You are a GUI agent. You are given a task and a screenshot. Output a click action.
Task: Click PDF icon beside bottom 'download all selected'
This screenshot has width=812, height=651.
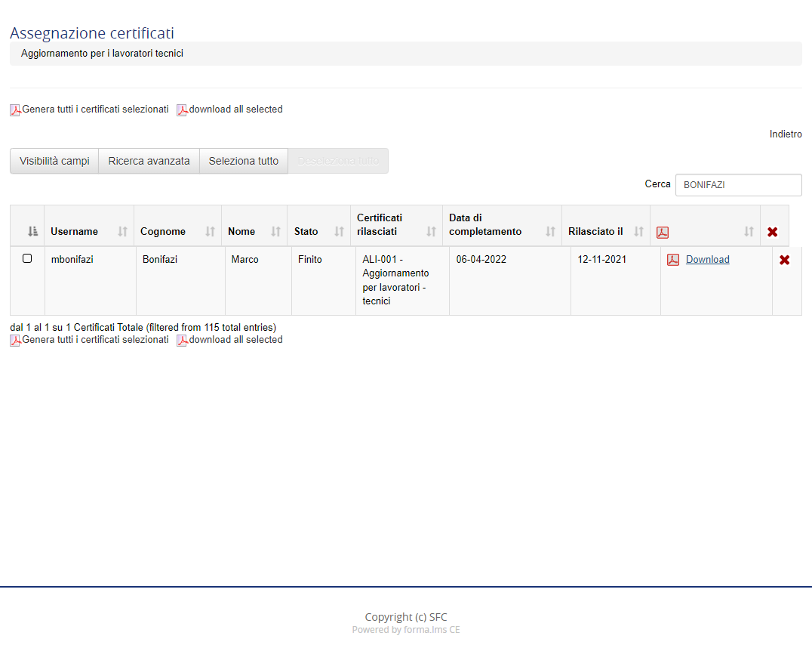[182, 341]
